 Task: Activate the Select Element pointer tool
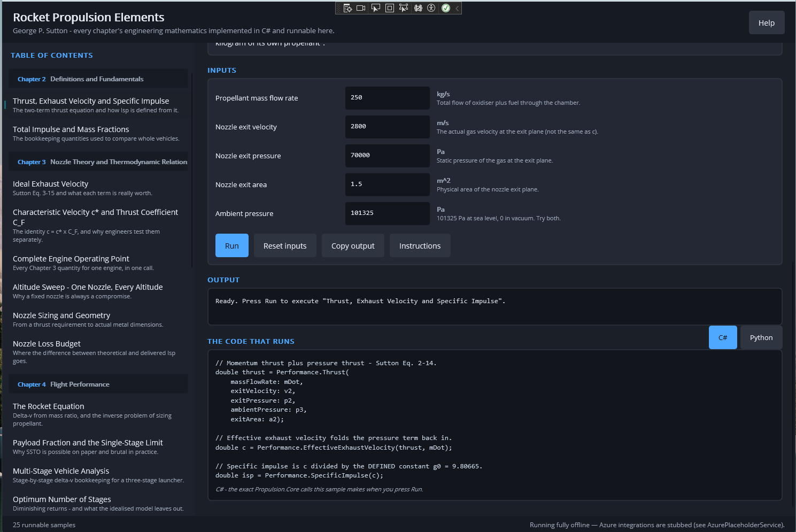(x=376, y=8)
